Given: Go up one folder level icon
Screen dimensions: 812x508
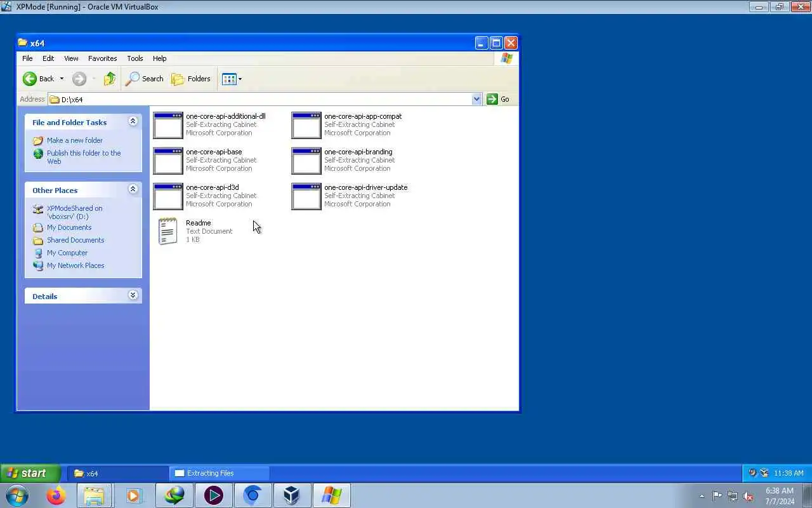Looking at the screenshot, I should pos(110,79).
